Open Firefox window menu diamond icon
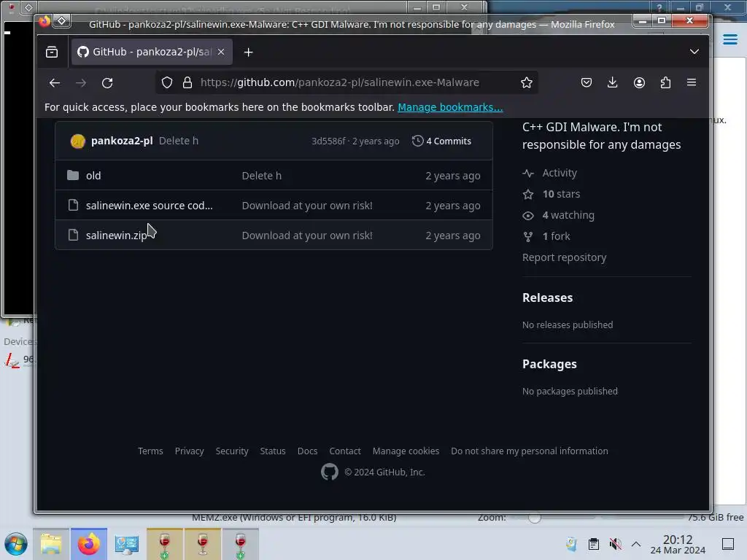Image resolution: width=747 pixels, height=560 pixels. [x=62, y=20]
